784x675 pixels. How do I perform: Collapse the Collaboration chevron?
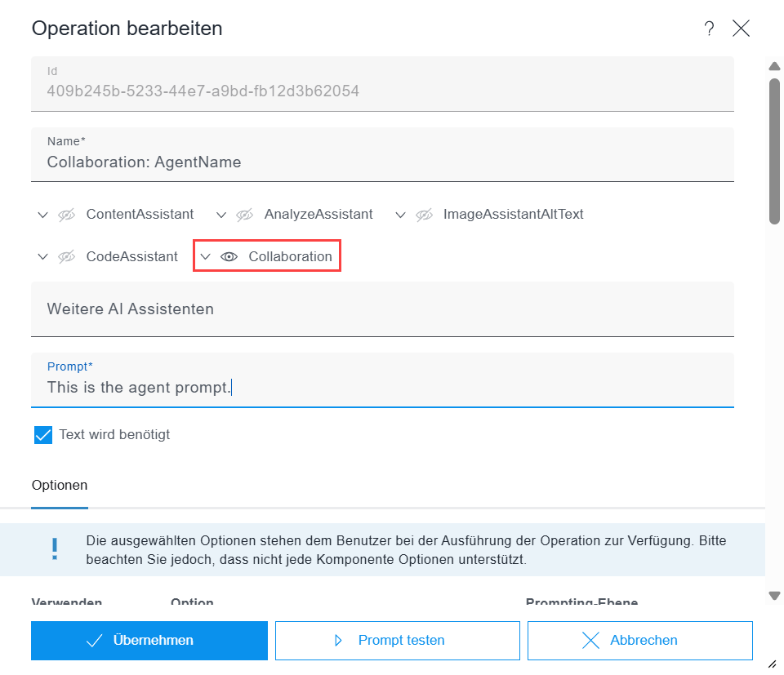point(206,256)
